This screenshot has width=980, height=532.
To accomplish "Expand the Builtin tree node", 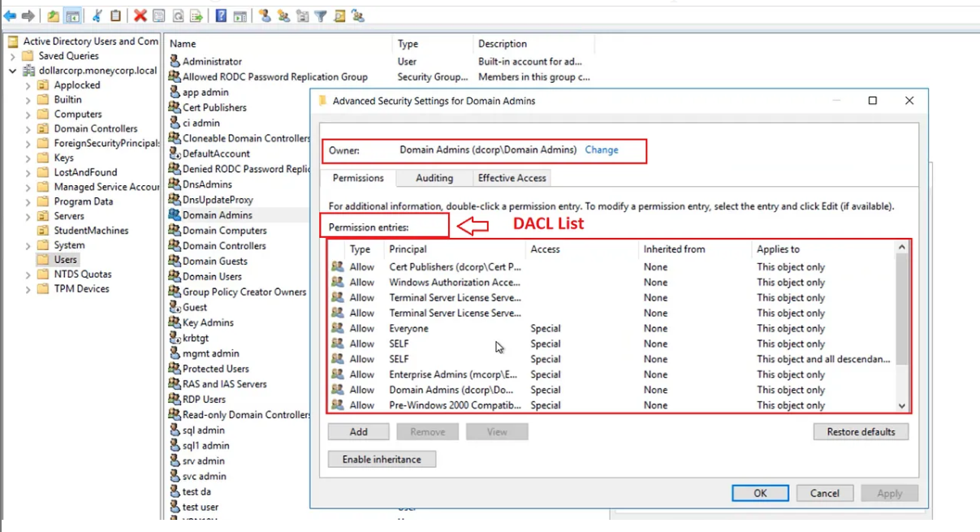I will (28, 100).
